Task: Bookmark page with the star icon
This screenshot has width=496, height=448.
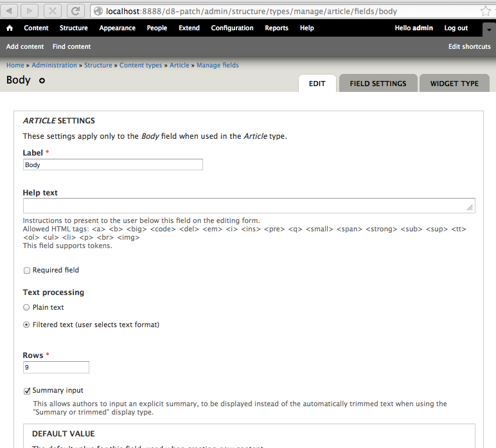Action: pos(486,12)
